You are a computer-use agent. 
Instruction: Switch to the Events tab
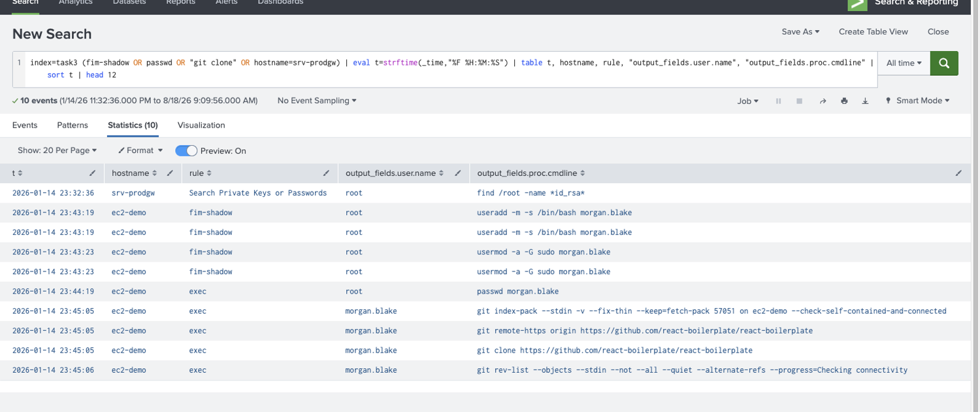[x=25, y=125]
